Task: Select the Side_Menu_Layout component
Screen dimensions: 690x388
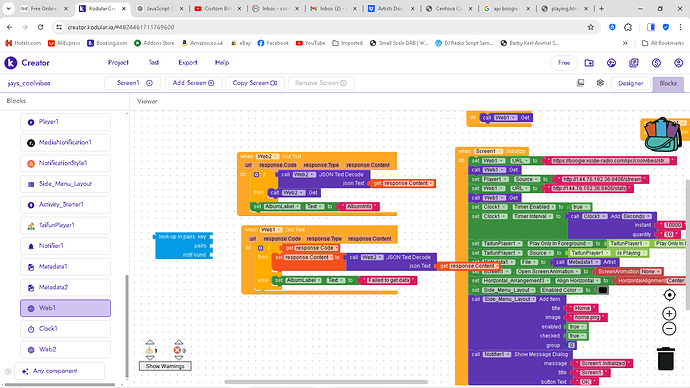Action: [x=65, y=184]
